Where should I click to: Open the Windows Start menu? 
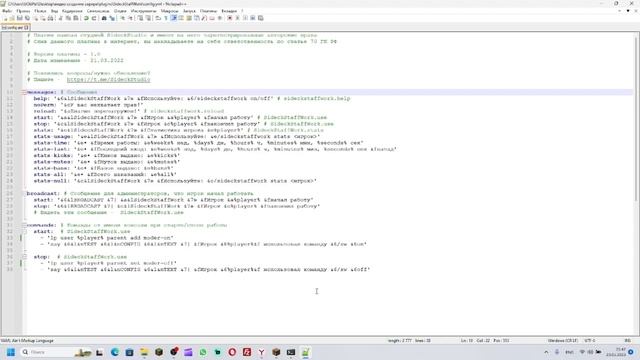click(x=11, y=352)
